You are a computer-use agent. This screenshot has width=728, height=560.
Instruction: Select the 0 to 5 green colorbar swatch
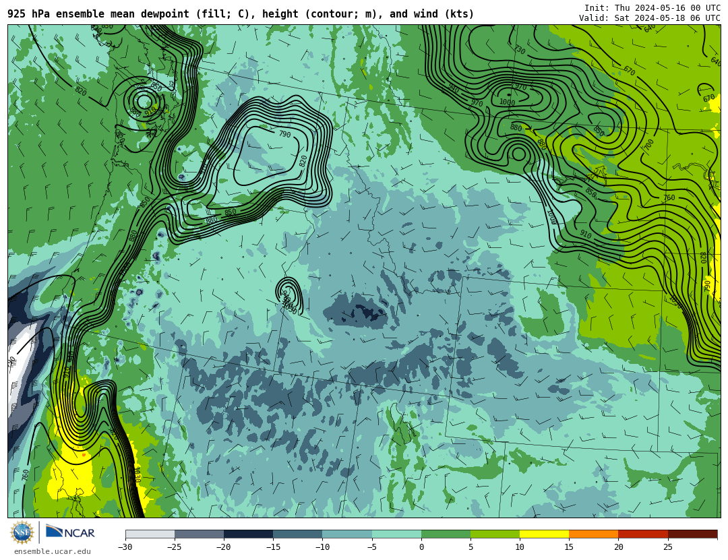pos(446,534)
